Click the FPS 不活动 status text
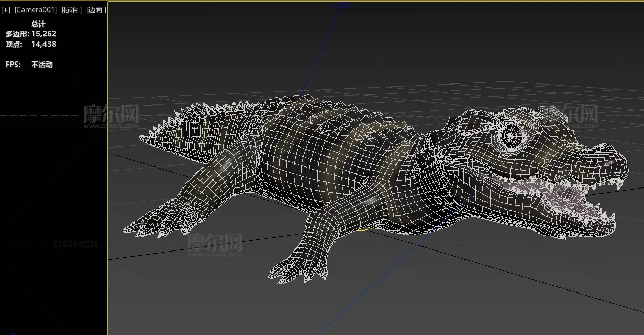 click(42, 65)
